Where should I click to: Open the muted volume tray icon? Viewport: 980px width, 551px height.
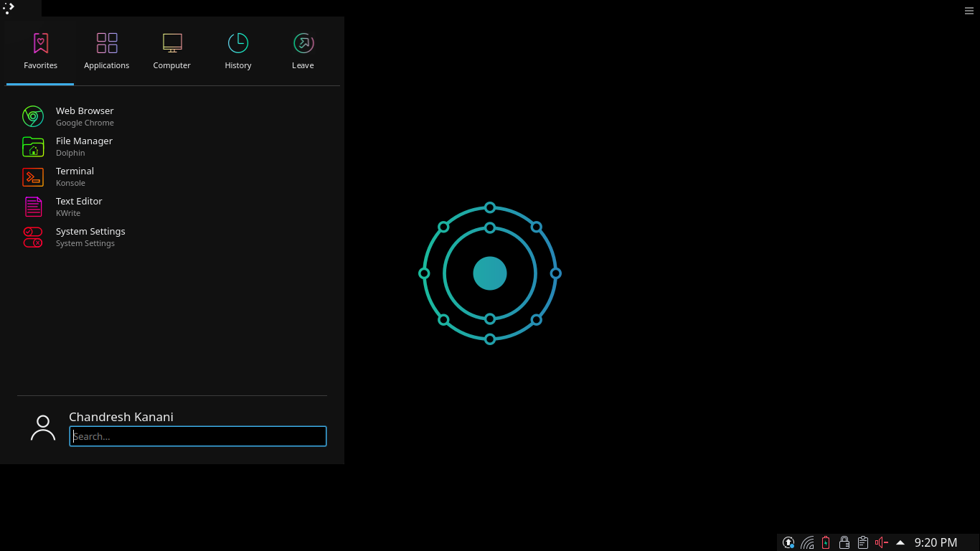[x=882, y=542]
